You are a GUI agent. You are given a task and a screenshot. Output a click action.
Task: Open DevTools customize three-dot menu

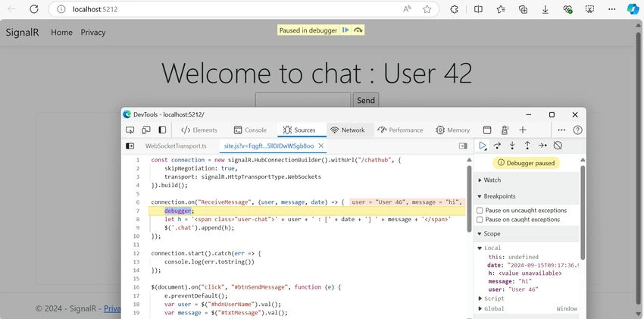(x=561, y=130)
